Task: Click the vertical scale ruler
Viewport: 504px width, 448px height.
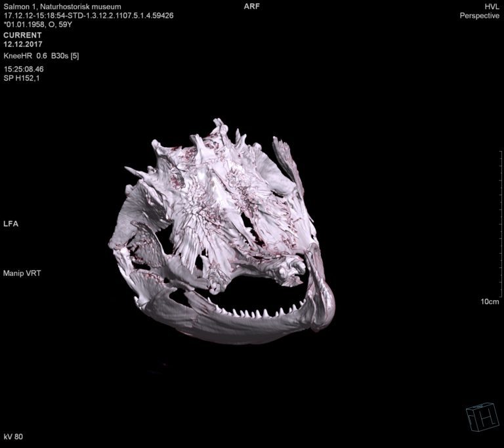Action: (x=501, y=224)
